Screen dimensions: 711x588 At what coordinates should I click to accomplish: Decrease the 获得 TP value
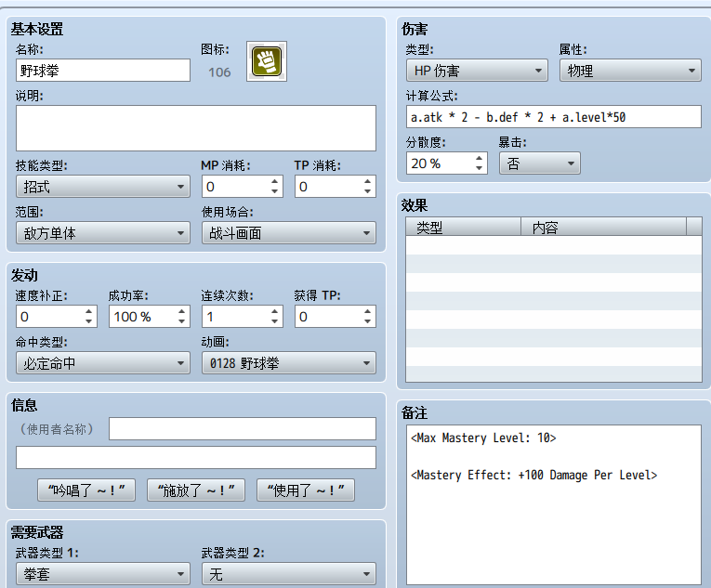coord(367,321)
